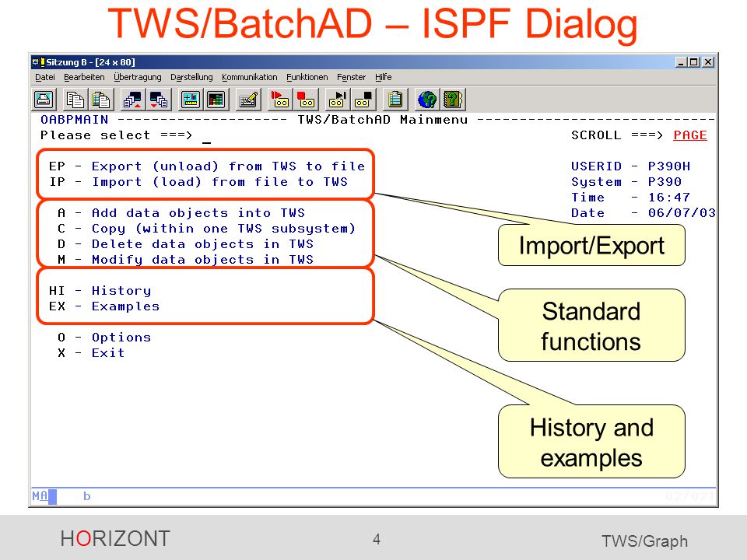
Task: Click the start macro recording icon
Action: [x=279, y=100]
